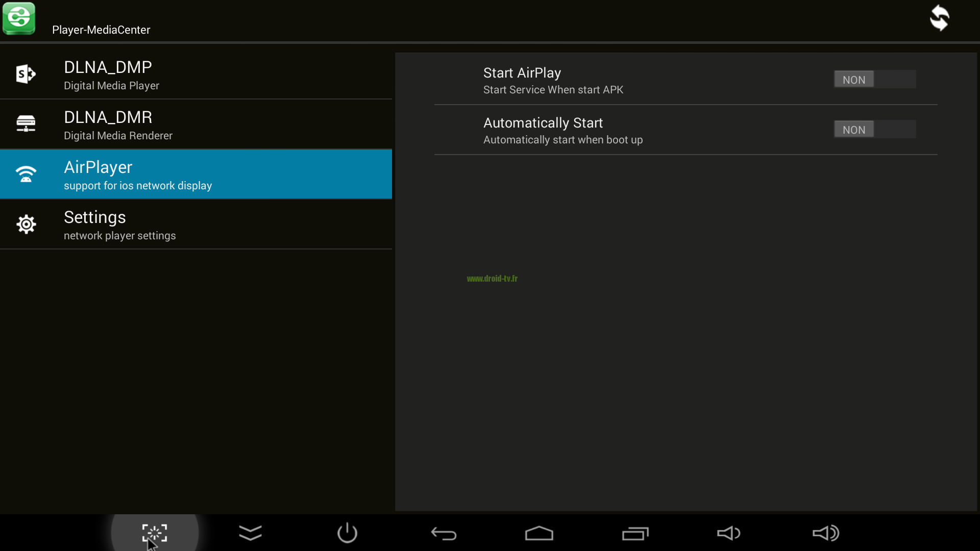
Task: Click the DLNA_DMR renderer device icon
Action: pyautogui.click(x=26, y=124)
